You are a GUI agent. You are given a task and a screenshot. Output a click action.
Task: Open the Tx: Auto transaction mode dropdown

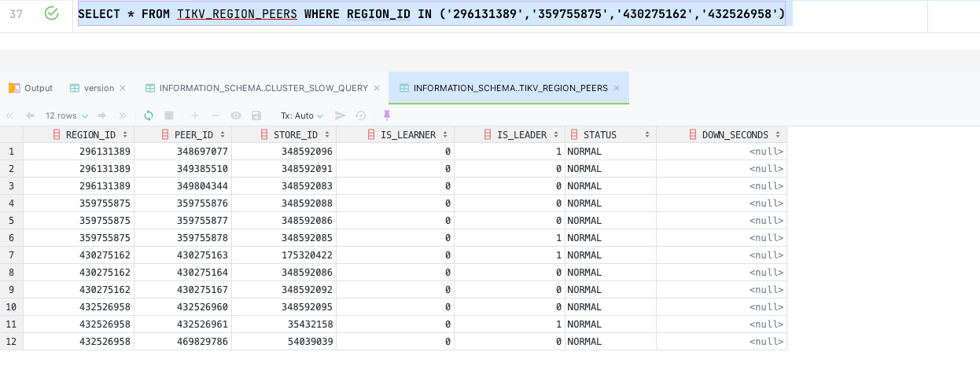pos(302,115)
